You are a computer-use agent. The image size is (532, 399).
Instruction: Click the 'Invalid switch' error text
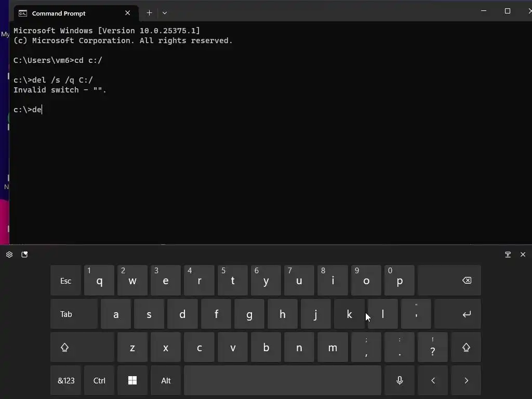coord(60,90)
